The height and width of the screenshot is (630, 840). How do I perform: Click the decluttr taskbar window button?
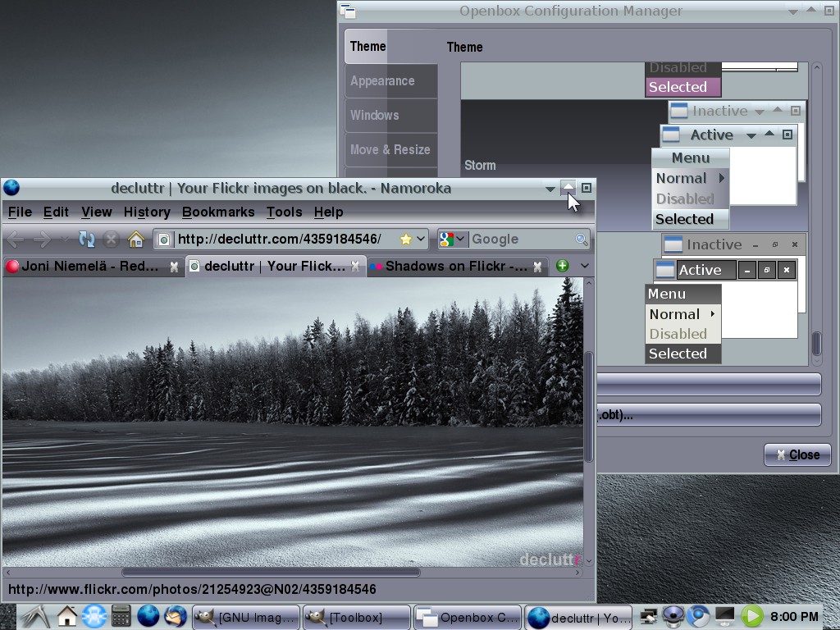(578, 617)
